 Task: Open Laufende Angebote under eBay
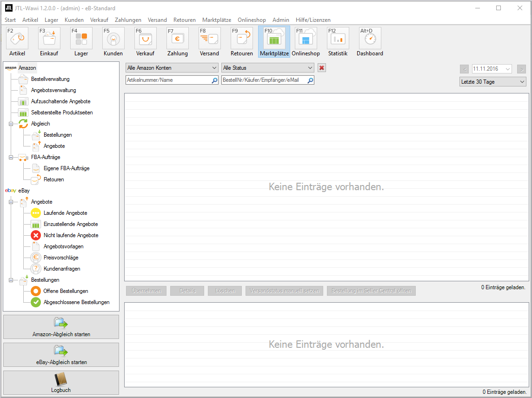[65, 213]
